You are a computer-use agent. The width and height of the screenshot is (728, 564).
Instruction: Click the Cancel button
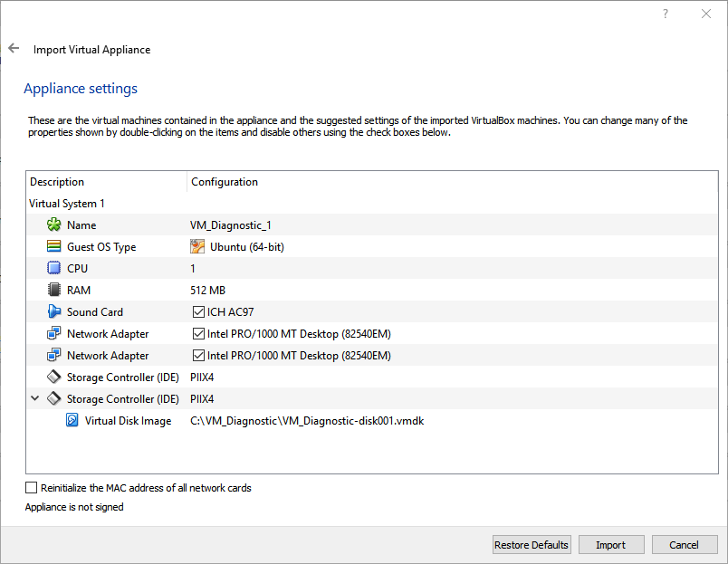pos(685,544)
